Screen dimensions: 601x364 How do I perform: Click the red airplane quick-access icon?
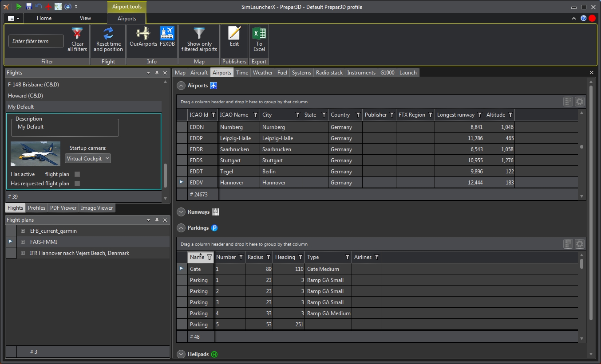[48, 7]
